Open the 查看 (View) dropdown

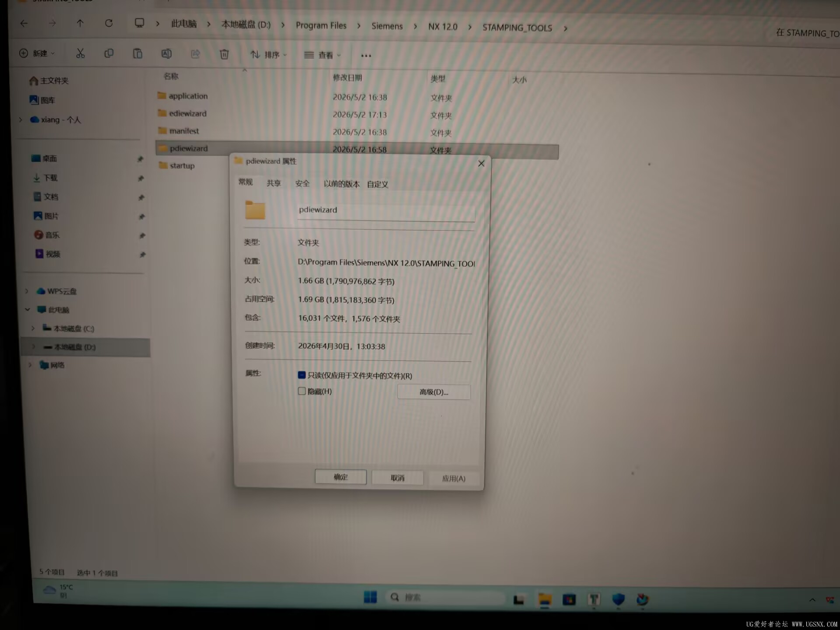[x=322, y=55]
